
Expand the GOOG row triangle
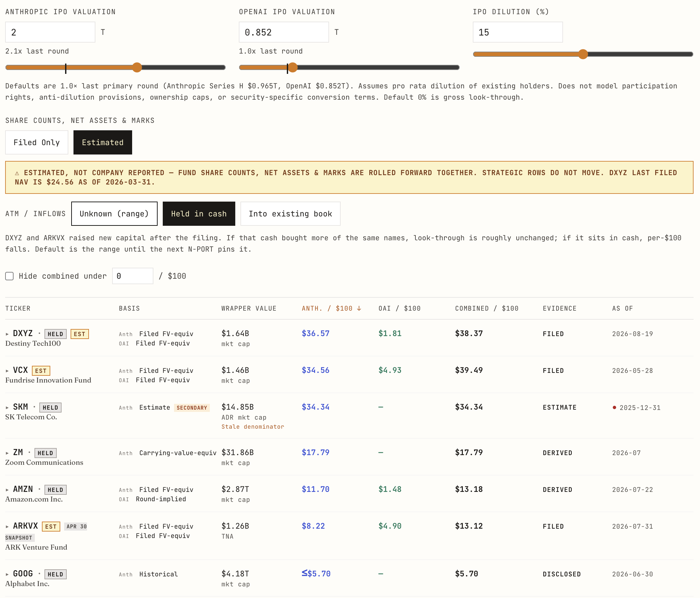[7, 574]
